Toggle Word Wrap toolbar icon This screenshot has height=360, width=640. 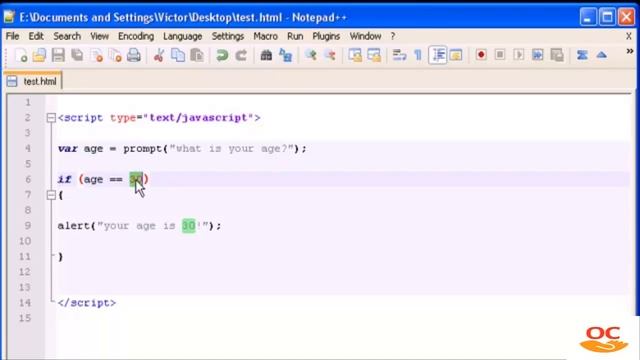coord(399,55)
